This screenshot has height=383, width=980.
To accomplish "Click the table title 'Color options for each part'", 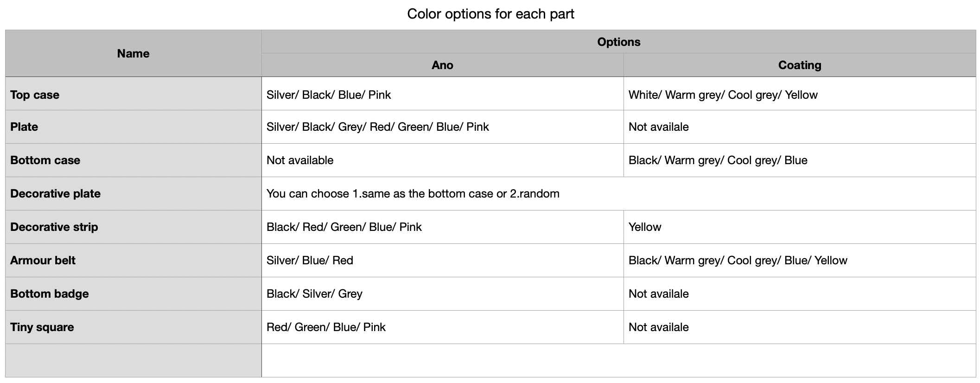I will coord(490,14).
